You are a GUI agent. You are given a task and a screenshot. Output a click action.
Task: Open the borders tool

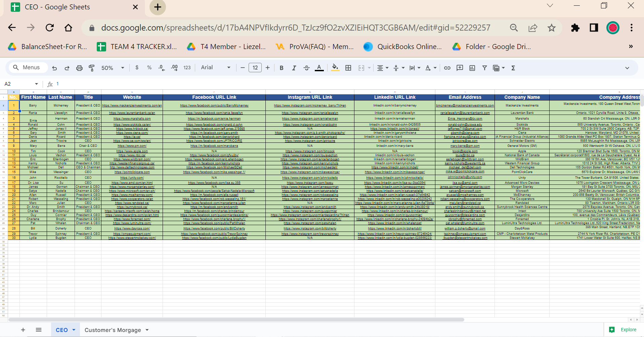[x=348, y=68]
